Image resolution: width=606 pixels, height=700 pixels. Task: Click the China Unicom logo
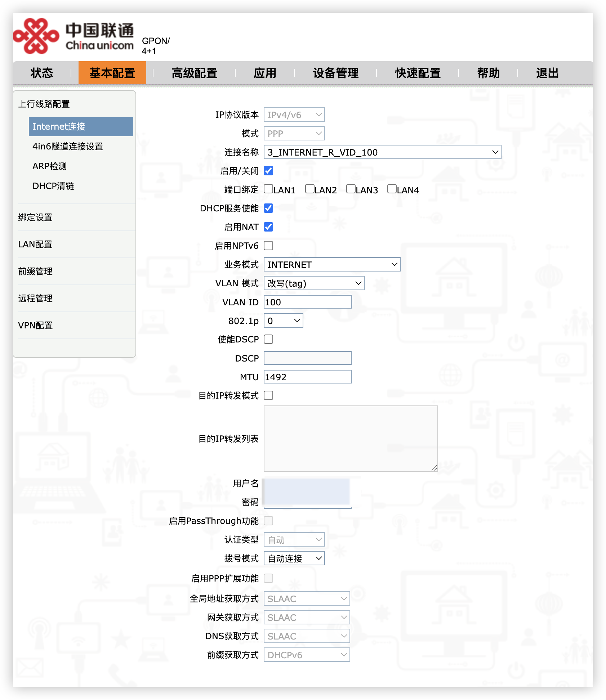coord(73,36)
